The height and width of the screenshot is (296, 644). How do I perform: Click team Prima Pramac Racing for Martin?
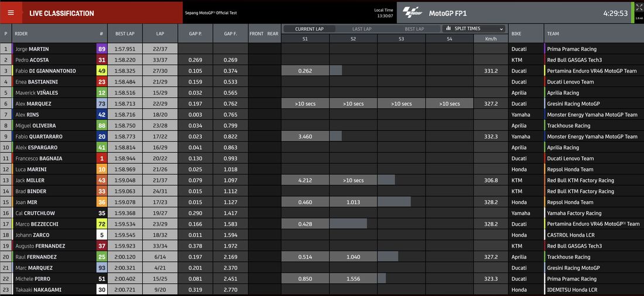[572, 49]
